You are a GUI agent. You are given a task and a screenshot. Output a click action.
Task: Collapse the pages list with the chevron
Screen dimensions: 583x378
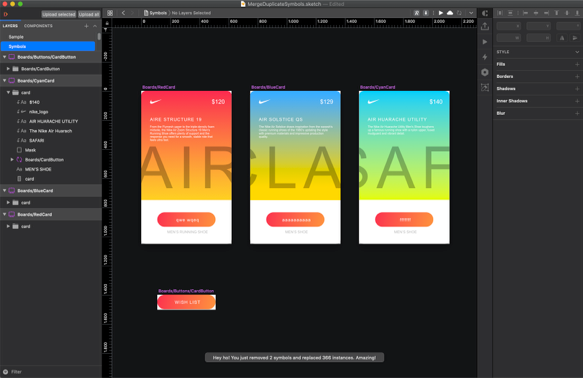pos(95,26)
